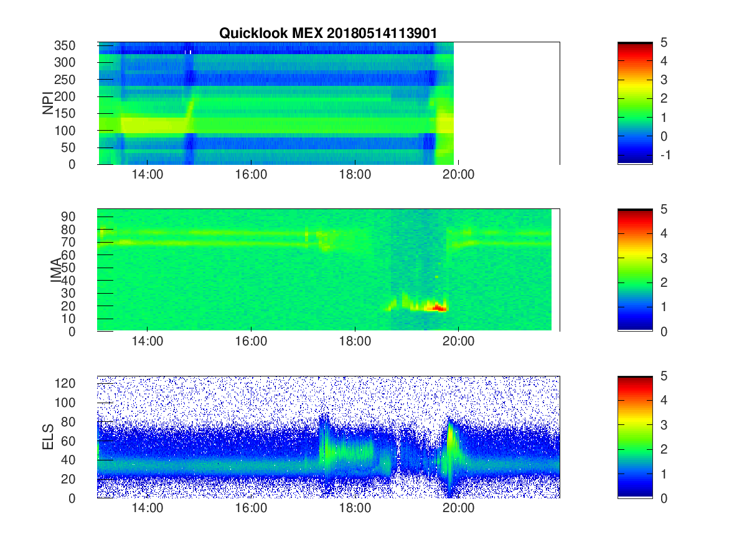The image size is (747, 560).
Task: Click the ELS panel colorbar
Action: pyautogui.click(x=635, y=437)
